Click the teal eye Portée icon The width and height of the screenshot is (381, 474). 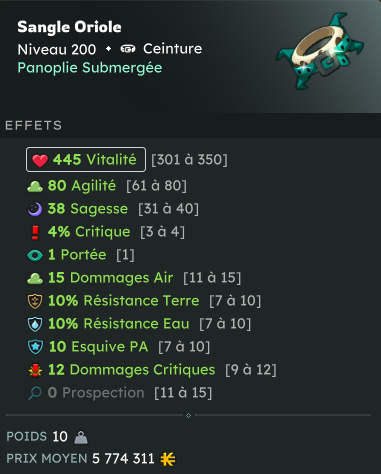click(x=35, y=255)
